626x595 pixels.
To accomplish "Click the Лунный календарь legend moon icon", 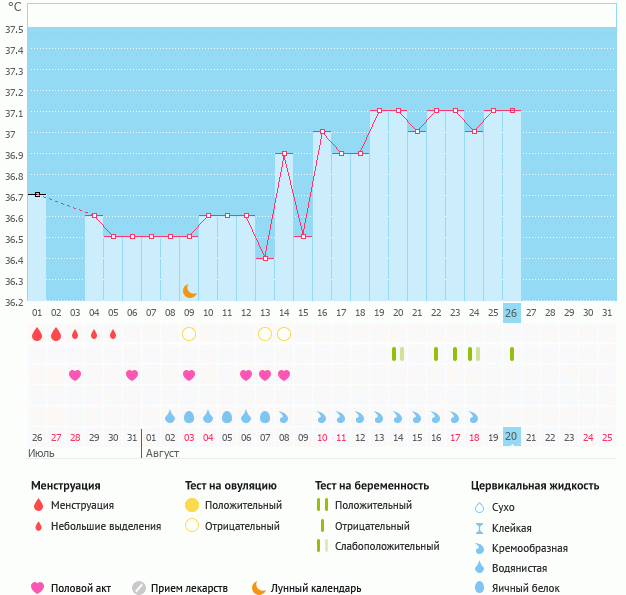I will click(x=259, y=588).
